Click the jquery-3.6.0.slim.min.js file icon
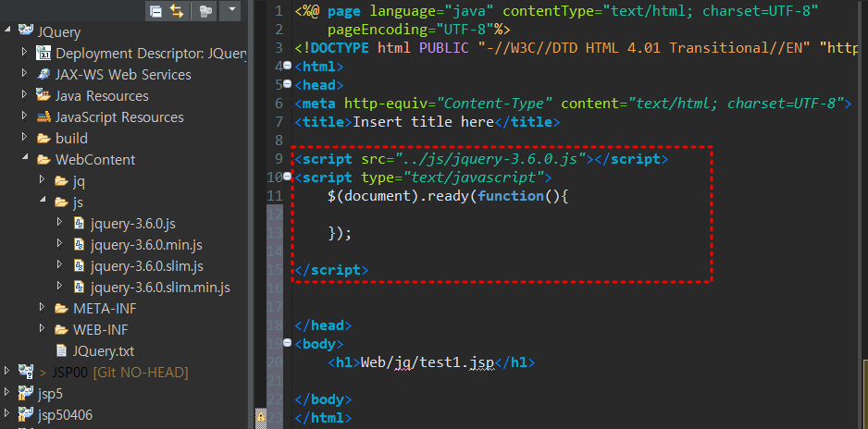Screen dimensions: 868x429 pyautogui.click(x=80, y=287)
